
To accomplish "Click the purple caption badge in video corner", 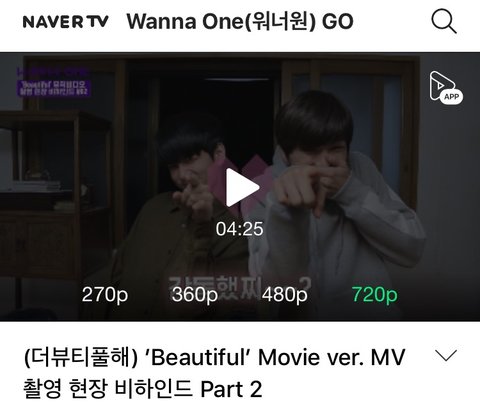I will click(53, 82).
